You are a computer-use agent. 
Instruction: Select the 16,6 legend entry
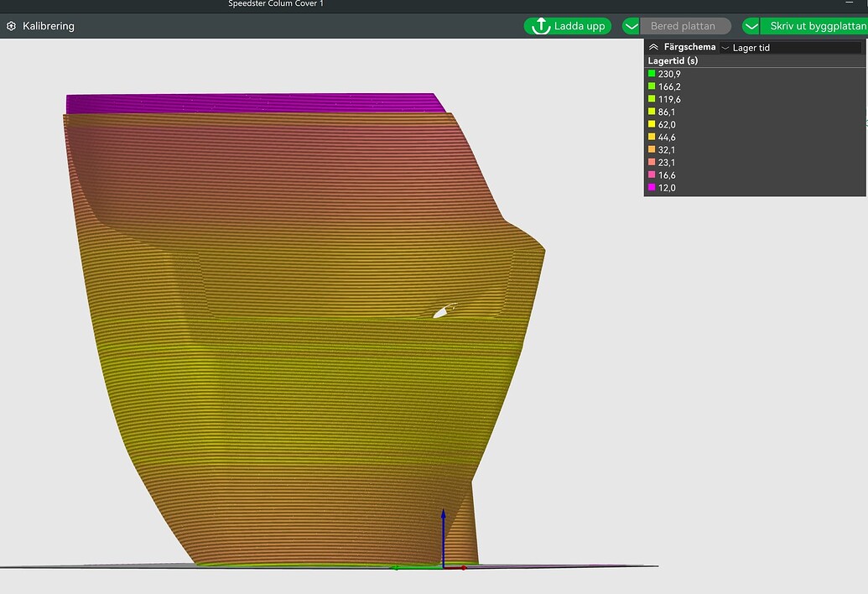(x=662, y=175)
